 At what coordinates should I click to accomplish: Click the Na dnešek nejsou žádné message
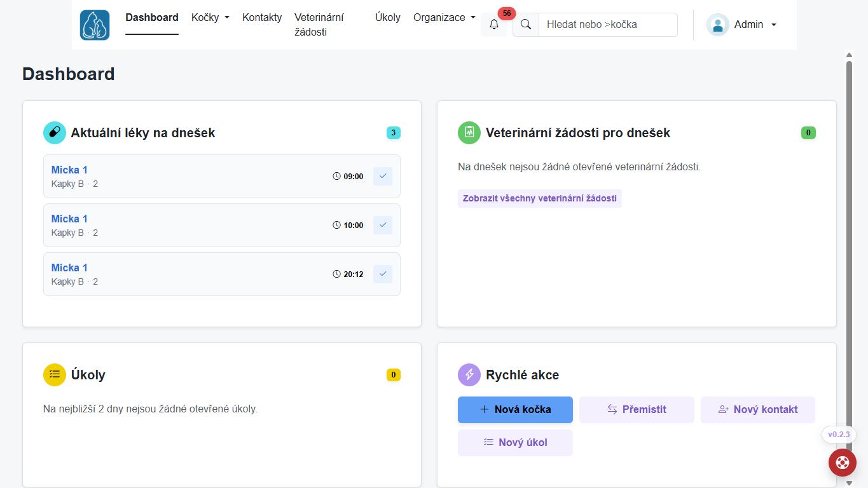click(579, 167)
